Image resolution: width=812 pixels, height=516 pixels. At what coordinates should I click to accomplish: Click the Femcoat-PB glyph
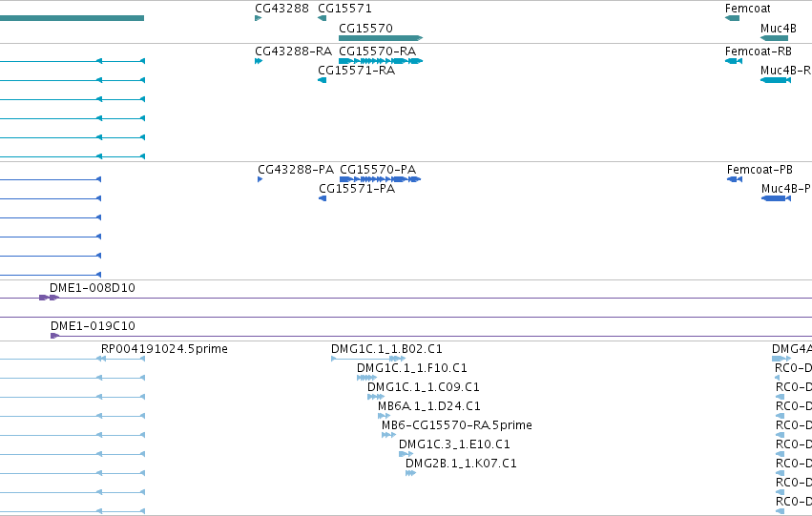click(735, 179)
